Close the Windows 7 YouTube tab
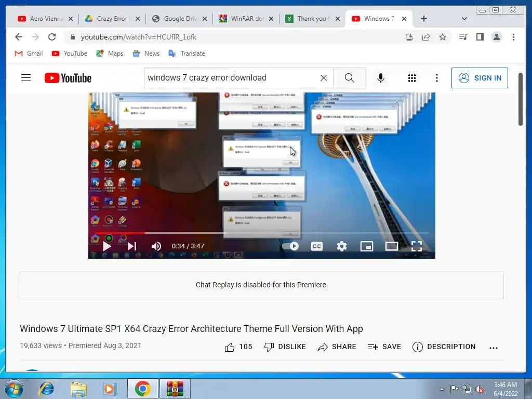532x399 pixels. (404, 19)
